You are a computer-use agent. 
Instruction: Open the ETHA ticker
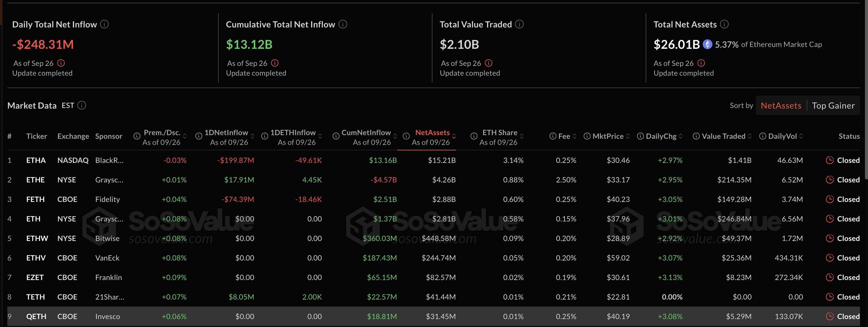pyautogui.click(x=36, y=160)
